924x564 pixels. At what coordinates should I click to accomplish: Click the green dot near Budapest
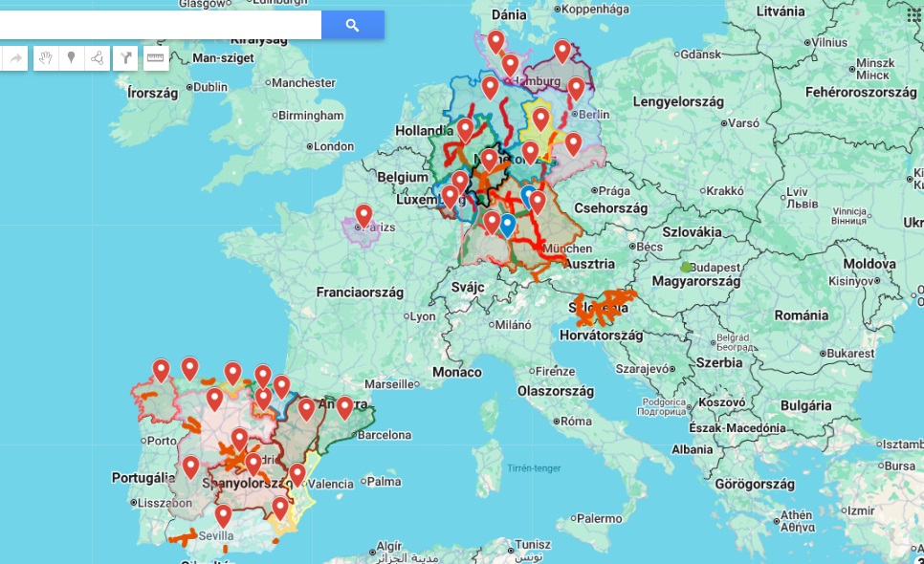click(686, 266)
